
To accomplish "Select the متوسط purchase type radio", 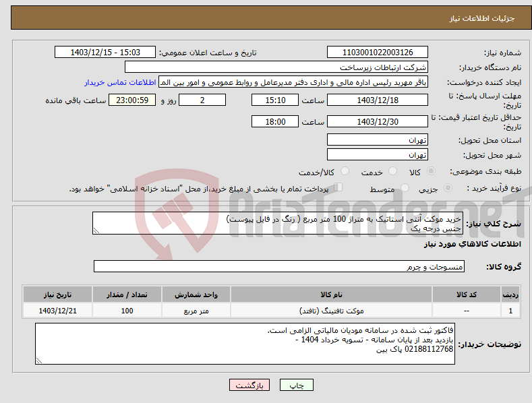I will [x=405, y=187].
